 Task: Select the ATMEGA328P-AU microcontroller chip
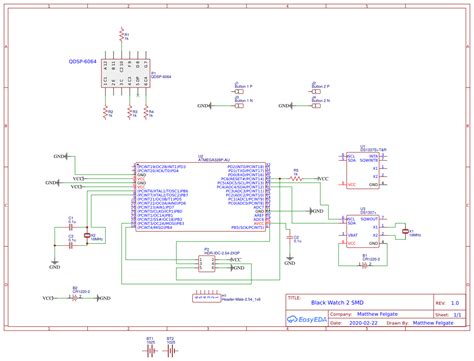(201, 197)
